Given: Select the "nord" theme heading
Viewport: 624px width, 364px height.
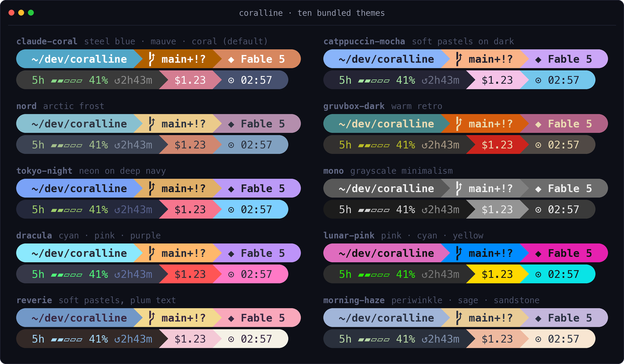Looking at the screenshot, I should tap(26, 106).
